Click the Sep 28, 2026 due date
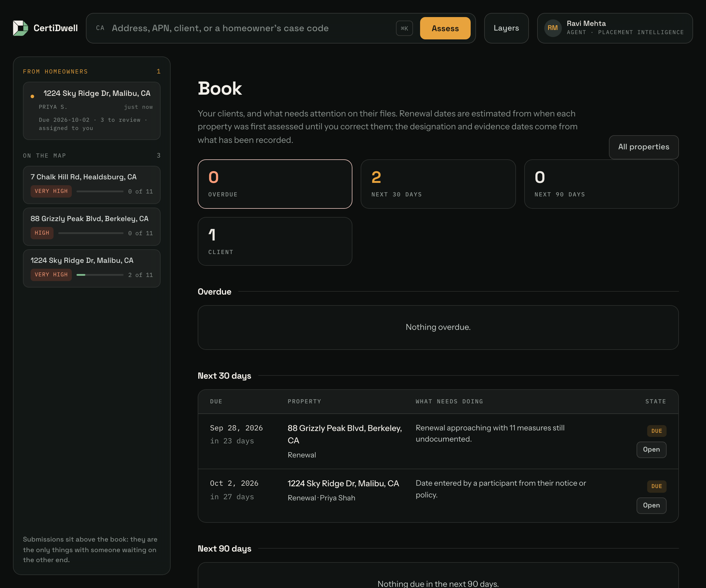Image resolution: width=706 pixels, height=588 pixels. (x=236, y=428)
